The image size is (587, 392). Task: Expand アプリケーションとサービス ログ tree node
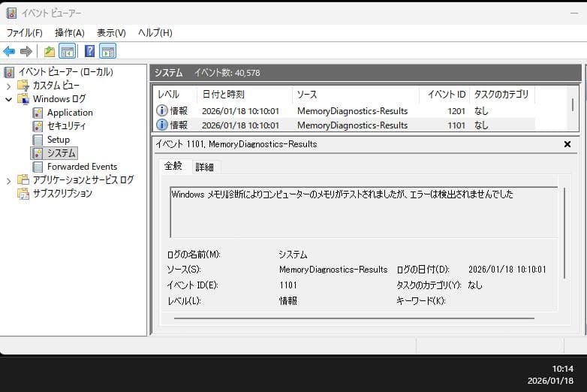[x=8, y=181]
